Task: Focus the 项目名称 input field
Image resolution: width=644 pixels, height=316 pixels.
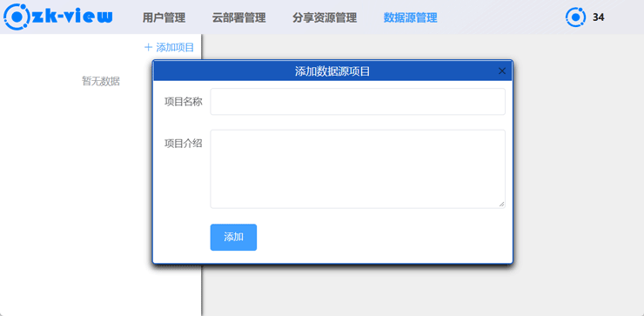Action: coord(358,102)
